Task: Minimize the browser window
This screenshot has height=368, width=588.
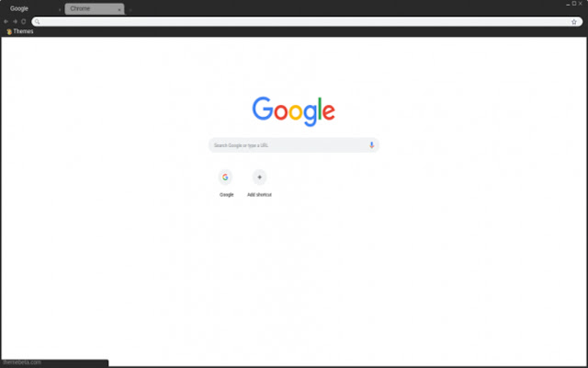Action: coord(568,4)
